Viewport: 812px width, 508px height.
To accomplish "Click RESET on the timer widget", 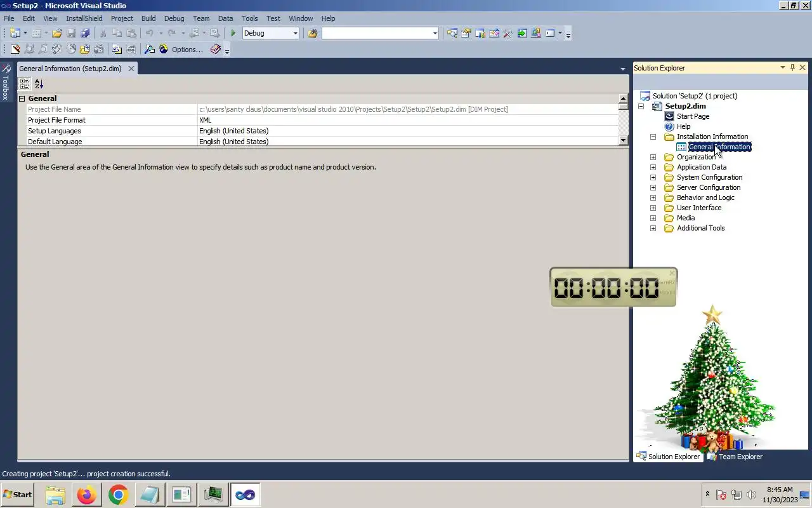I will (667, 293).
